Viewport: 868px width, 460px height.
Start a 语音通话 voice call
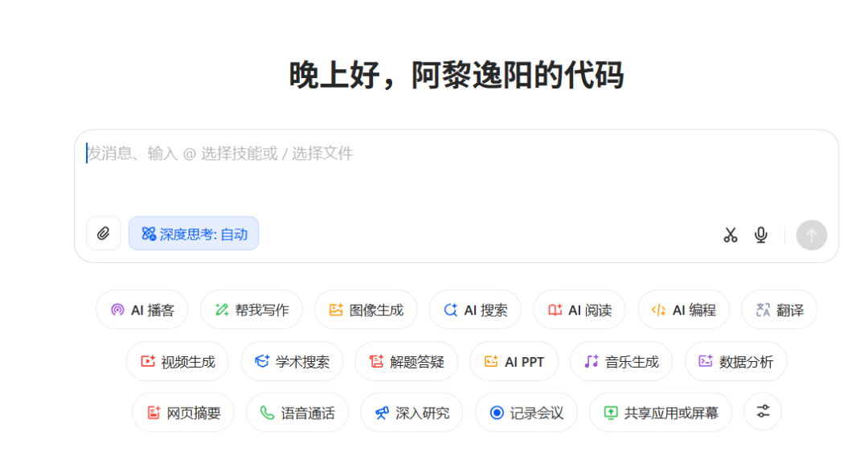tap(297, 413)
